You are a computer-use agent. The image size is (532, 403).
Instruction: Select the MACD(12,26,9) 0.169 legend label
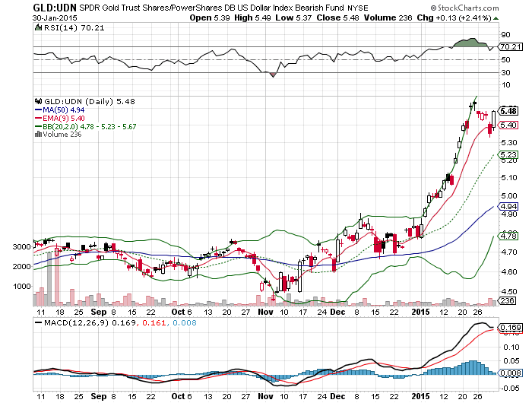(x=90, y=322)
